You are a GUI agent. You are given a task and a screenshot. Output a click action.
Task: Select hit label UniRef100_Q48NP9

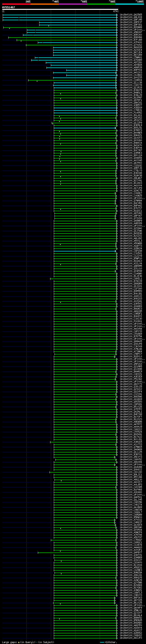pos(131,221)
